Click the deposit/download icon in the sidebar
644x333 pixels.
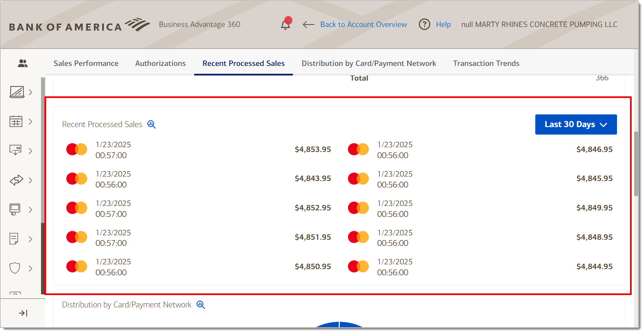coord(16,150)
